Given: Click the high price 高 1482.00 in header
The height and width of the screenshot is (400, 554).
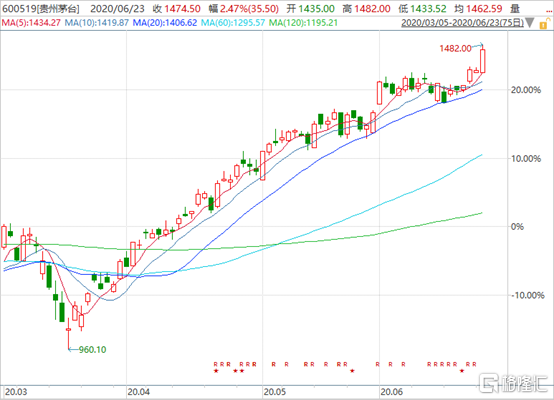Looking at the screenshot, I should 366,8.
